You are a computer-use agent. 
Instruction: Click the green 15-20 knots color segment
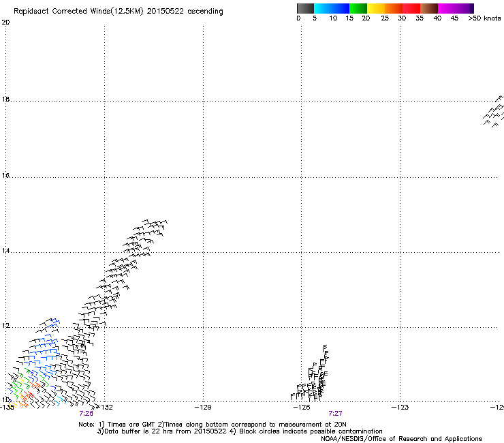pyautogui.click(x=358, y=8)
